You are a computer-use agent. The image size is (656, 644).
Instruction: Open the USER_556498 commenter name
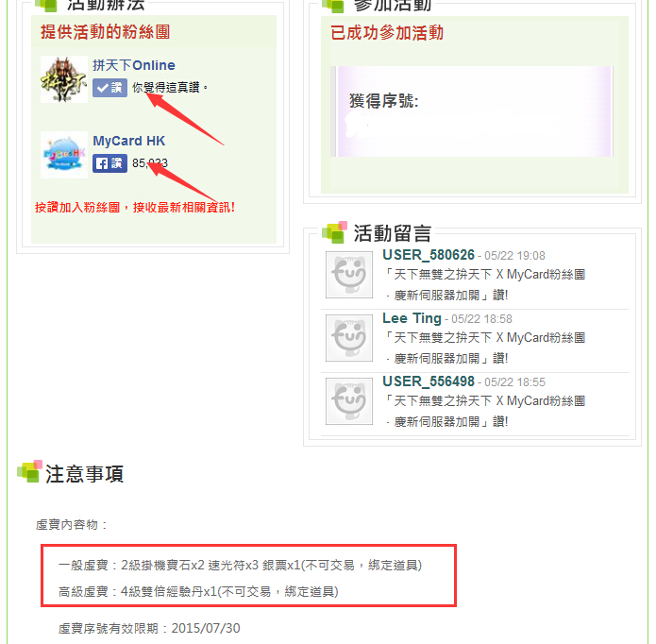click(429, 381)
